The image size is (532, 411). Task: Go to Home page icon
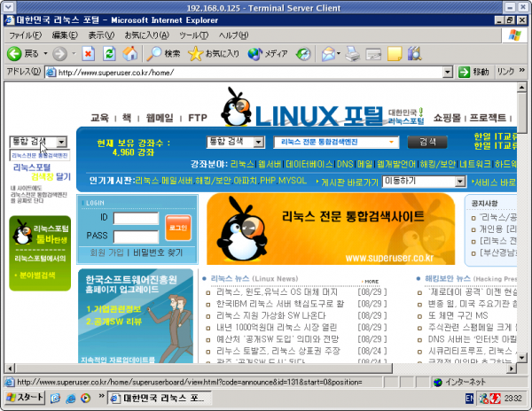click(130, 54)
